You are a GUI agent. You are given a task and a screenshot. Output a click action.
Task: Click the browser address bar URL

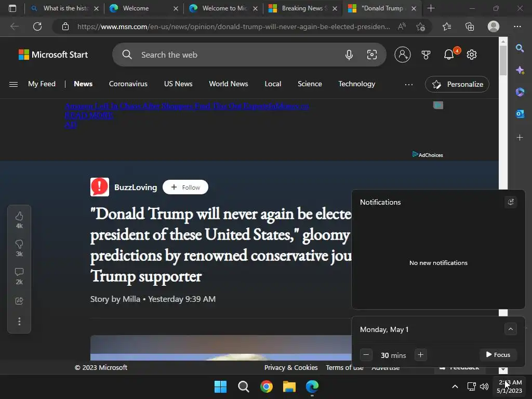tap(233, 26)
